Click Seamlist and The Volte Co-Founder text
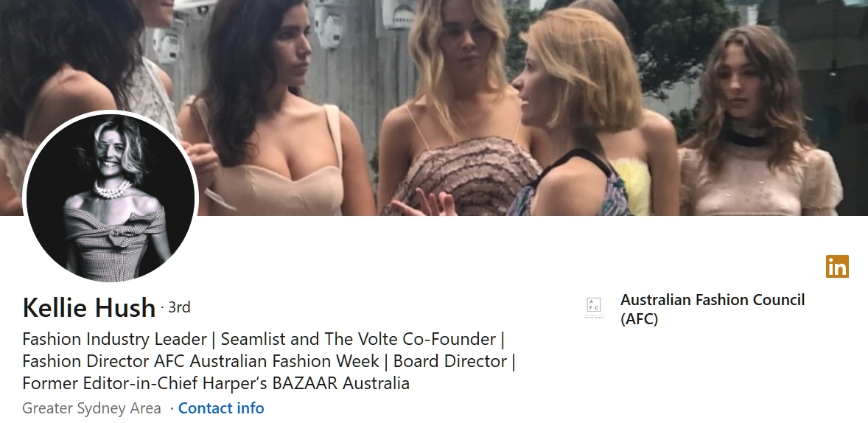868x423 pixels. pos(358,339)
